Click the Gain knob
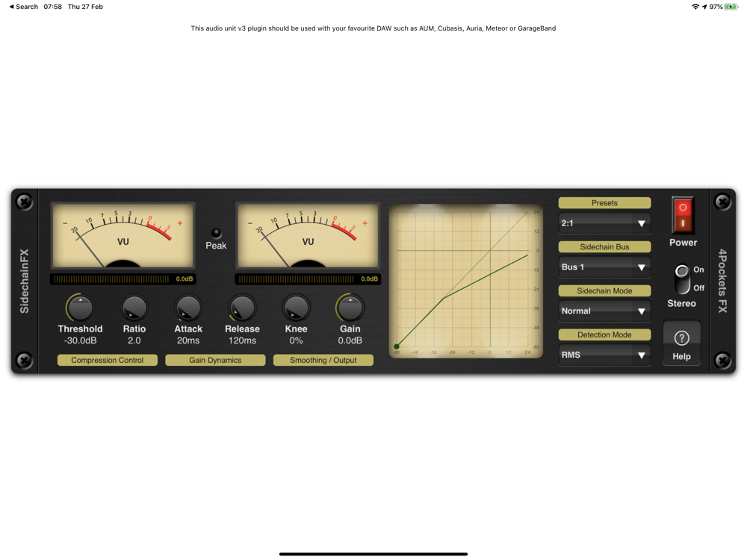This screenshot has width=747, height=560. tap(350, 308)
